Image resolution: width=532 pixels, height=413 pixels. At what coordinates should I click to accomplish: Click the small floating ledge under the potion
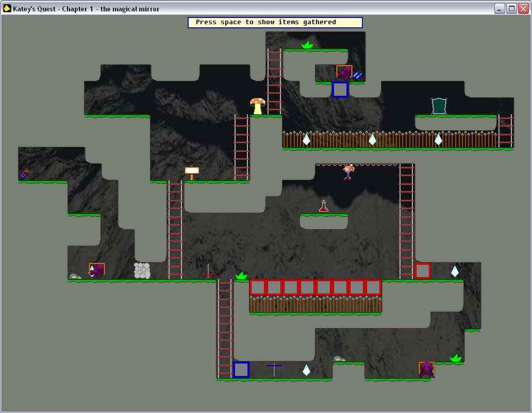(324, 221)
